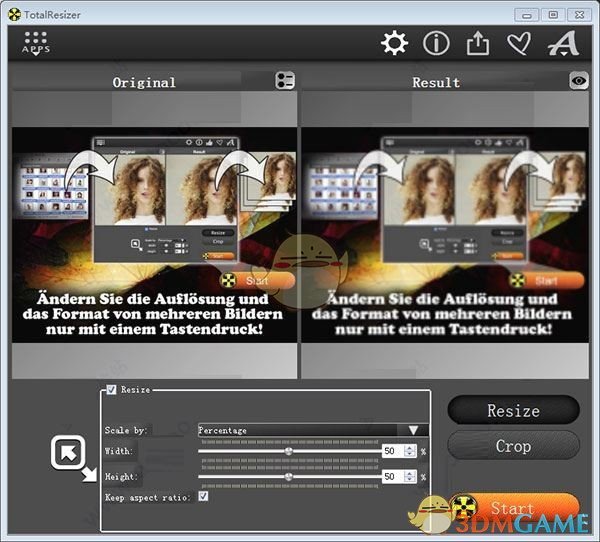This screenshot has width=600, height=542.
Task: Click the Original panel header label
Action: coord(144,82)
